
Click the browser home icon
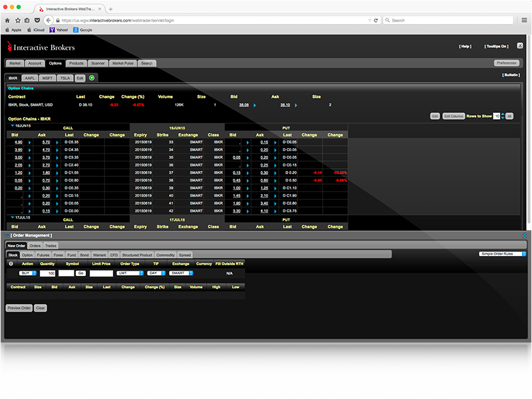click(x=7, y=21)
